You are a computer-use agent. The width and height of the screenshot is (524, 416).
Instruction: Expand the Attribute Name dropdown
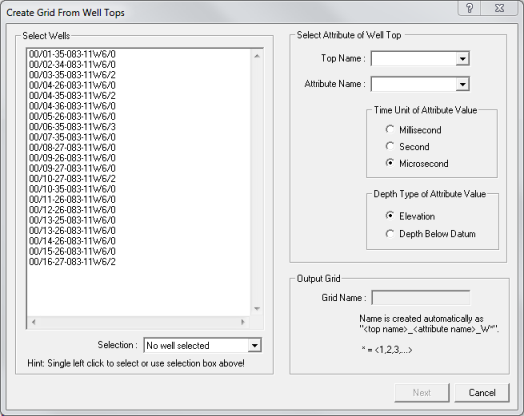tap(463, 84)
